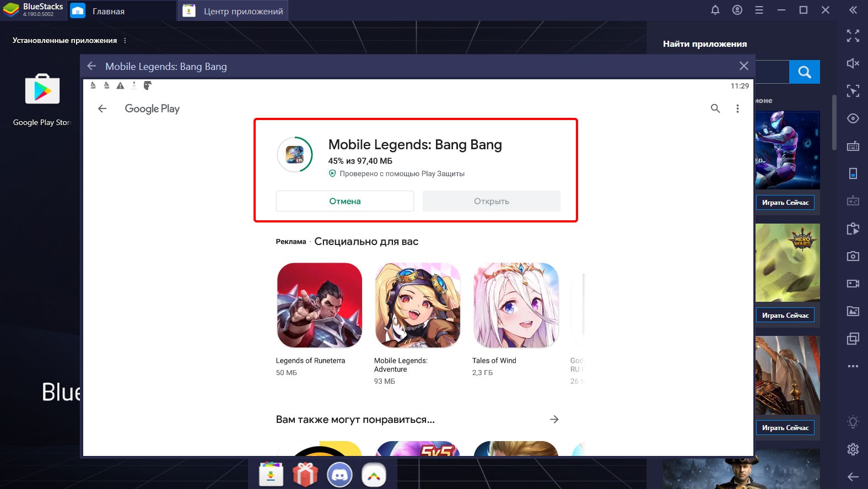
Task: Open the BlueStacks hamburger menu
Action: point(759,10)
